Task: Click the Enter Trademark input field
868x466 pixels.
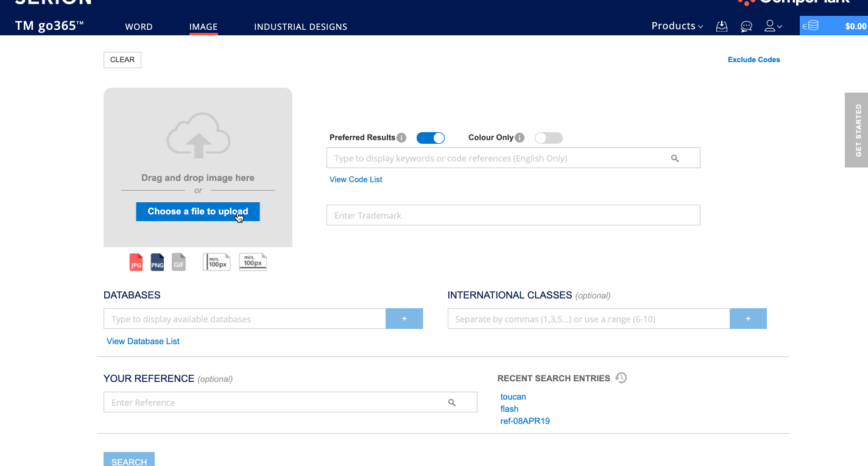Action: tap(513, 216)
